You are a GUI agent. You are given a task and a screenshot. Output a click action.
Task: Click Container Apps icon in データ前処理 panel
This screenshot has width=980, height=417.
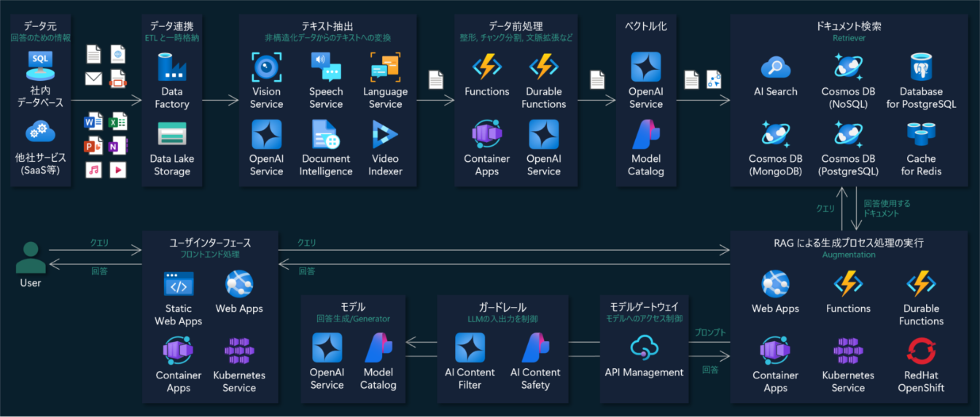point(486,134)
